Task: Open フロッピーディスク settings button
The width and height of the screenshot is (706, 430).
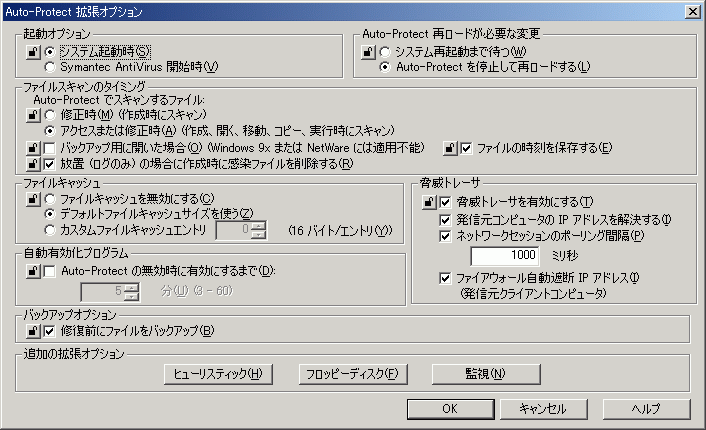Action: 353,374
